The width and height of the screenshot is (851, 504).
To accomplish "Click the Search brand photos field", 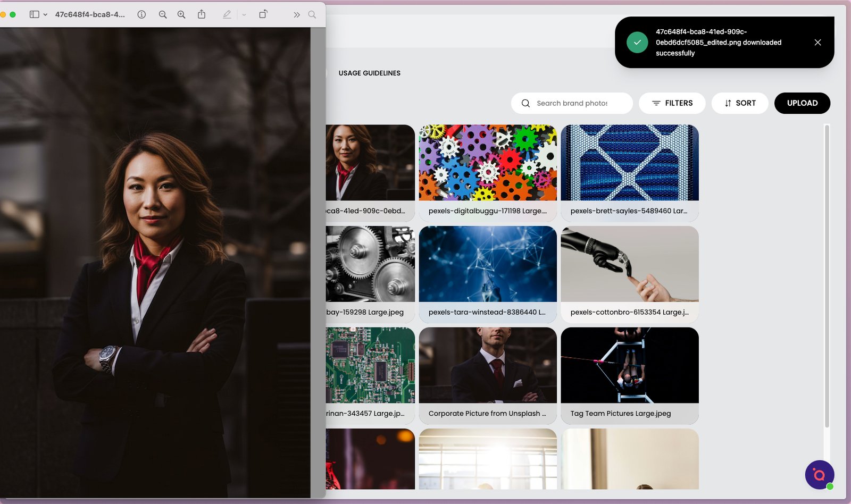I will pyautogui.click(x=572, y=103).
